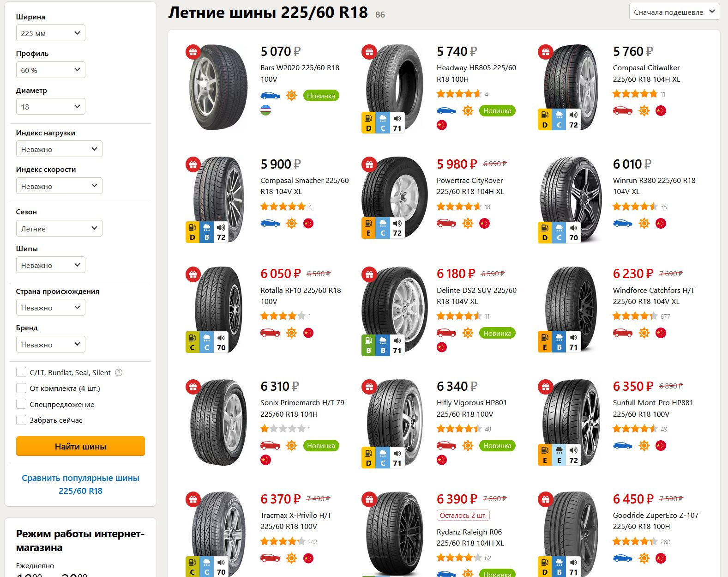Image resolution: width=728 pixels, height=577 pixels.
Task: Click the help question icon beside Runflat filter
Action: click(x=119, y=373)
